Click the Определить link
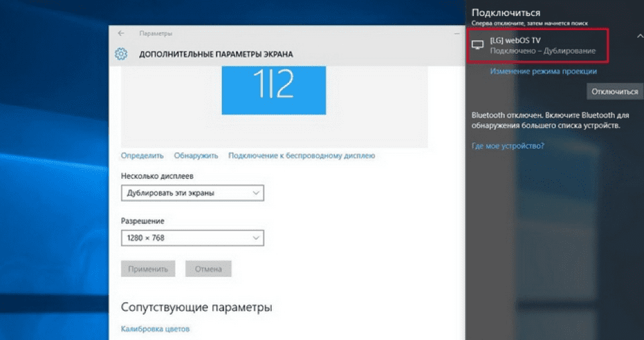This screenshot has width=644, height=340. tap(142, 156)
